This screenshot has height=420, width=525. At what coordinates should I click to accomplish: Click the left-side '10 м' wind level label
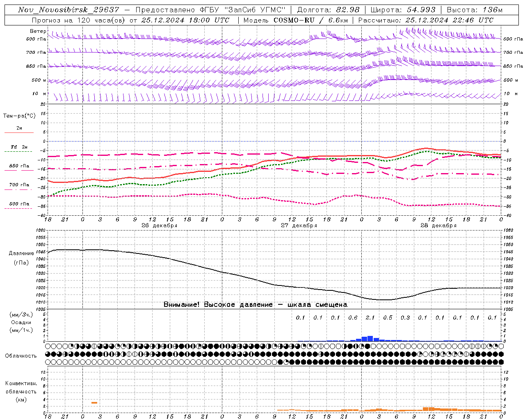click(x=40, y=94)
